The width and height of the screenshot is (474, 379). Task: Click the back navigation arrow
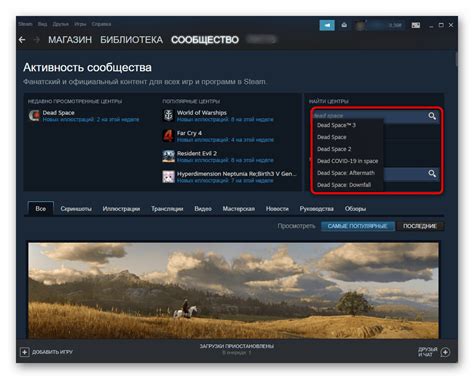pos(22,40)
